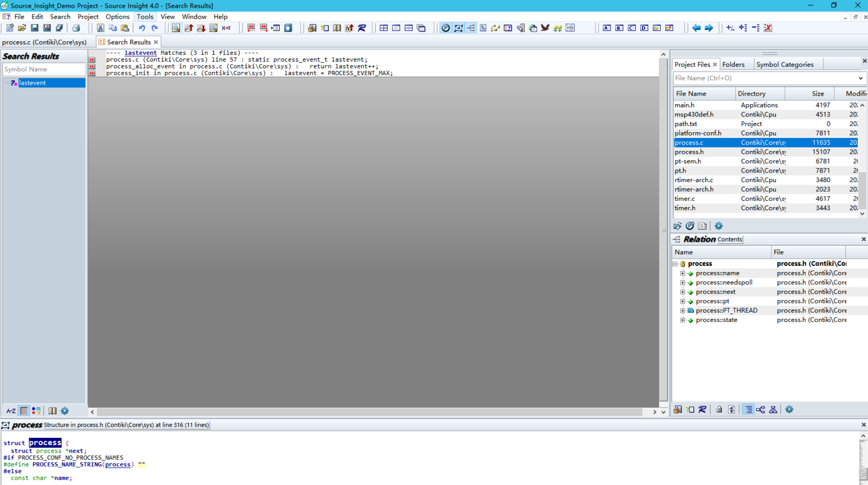Open the Project menu
This screenshot has height=485, width=868.
tap(88, 16)
